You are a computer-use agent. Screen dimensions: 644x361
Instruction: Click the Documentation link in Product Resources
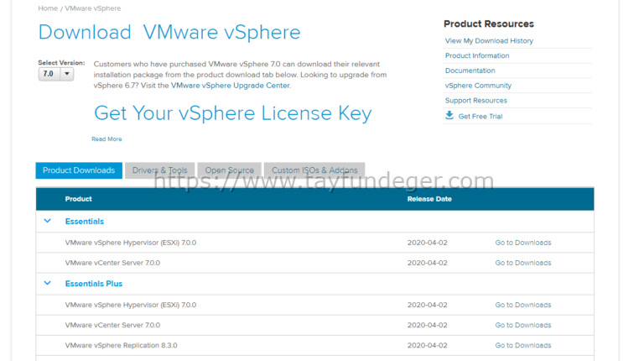coord(470,71)
